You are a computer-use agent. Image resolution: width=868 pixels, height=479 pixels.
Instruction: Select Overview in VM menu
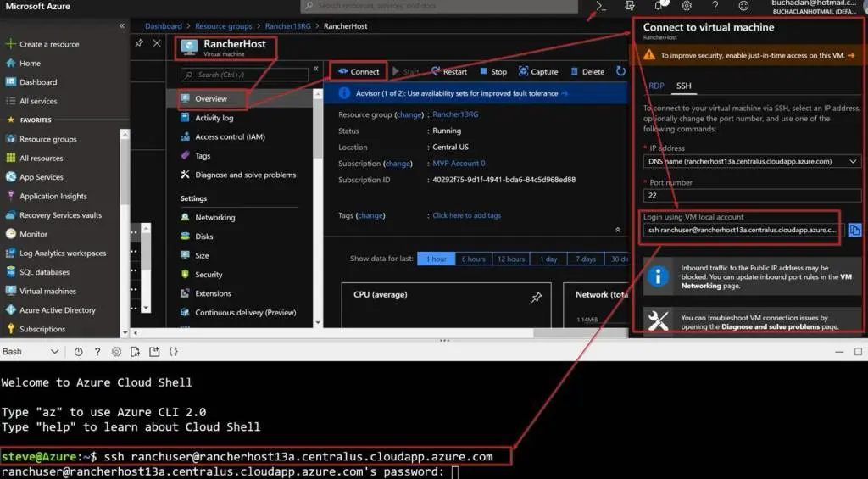click(x=212, y=98)
